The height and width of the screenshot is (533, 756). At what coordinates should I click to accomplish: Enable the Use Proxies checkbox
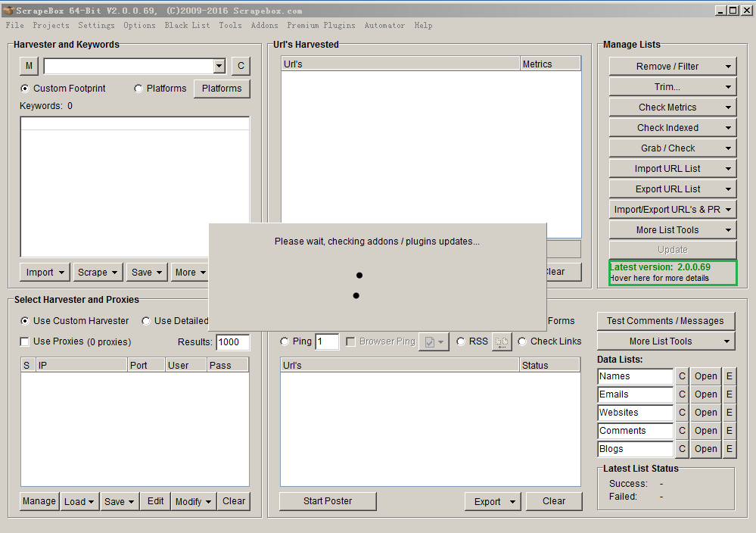(24, 341)
